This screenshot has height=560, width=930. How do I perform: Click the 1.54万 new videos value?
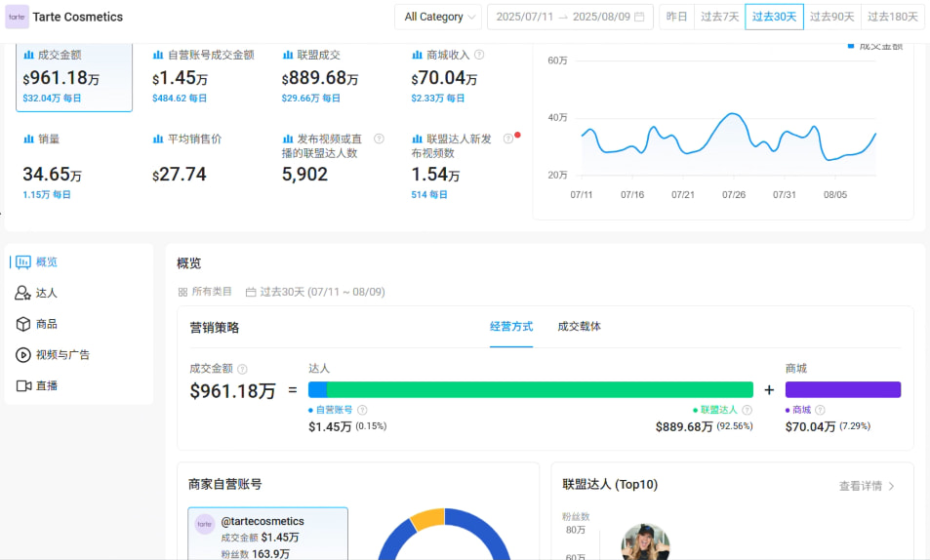tap(435, 175)
